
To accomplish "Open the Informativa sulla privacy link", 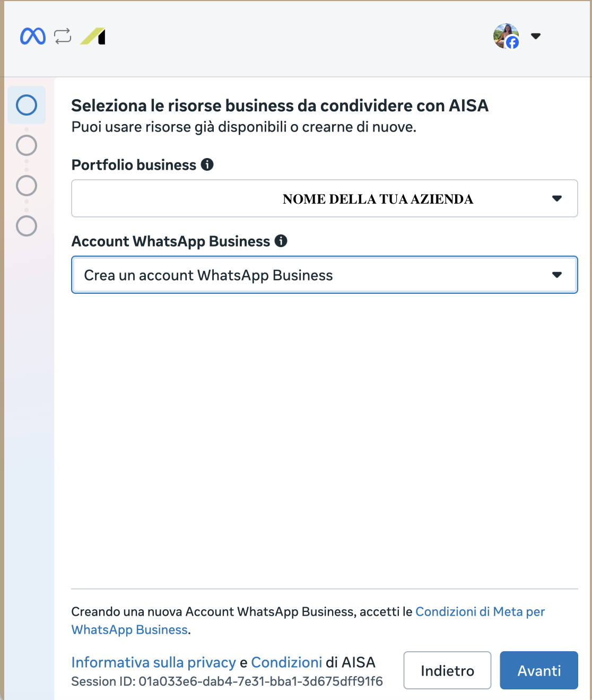I will click(153, 662).
